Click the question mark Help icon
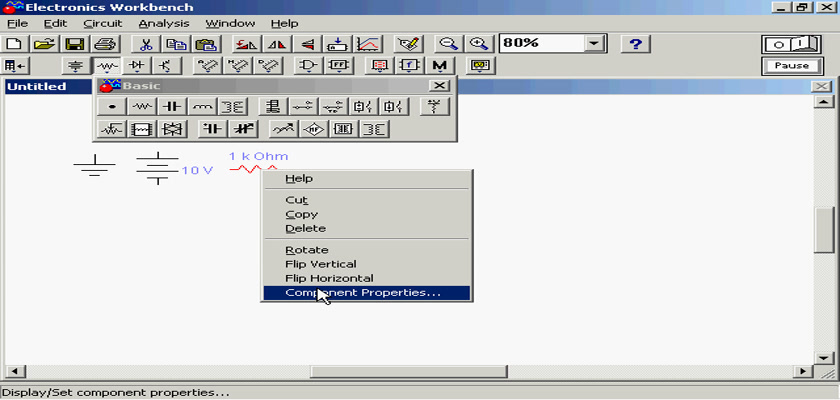This screenshot has width=840, height=400. (635, 44)
